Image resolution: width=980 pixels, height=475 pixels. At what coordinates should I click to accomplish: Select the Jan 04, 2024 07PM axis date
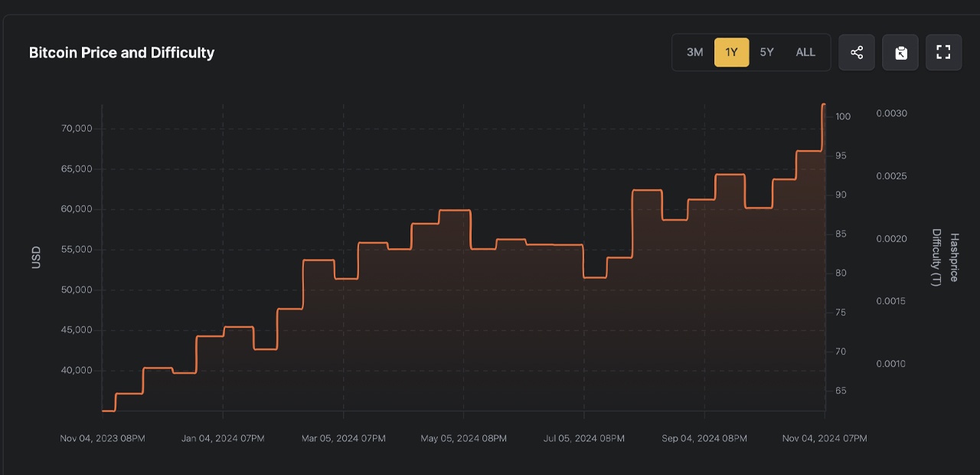(223, 439)
